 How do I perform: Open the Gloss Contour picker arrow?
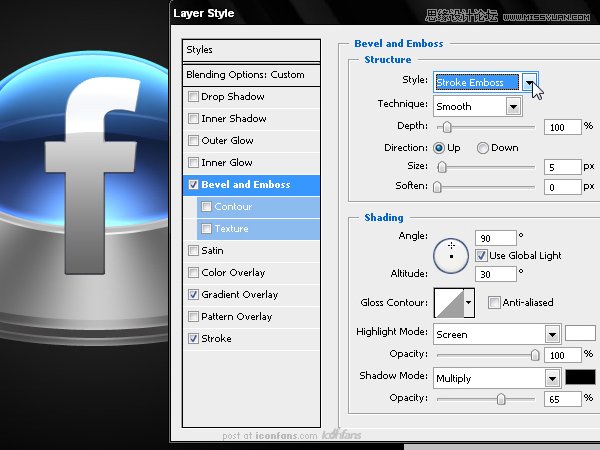[469, 303]
